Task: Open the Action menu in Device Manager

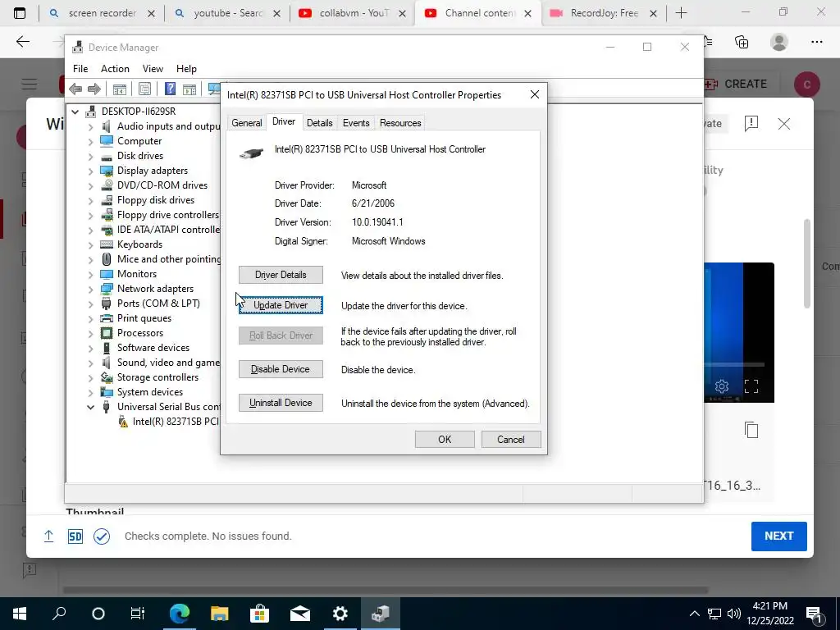Action: click(x=115, y=69)
